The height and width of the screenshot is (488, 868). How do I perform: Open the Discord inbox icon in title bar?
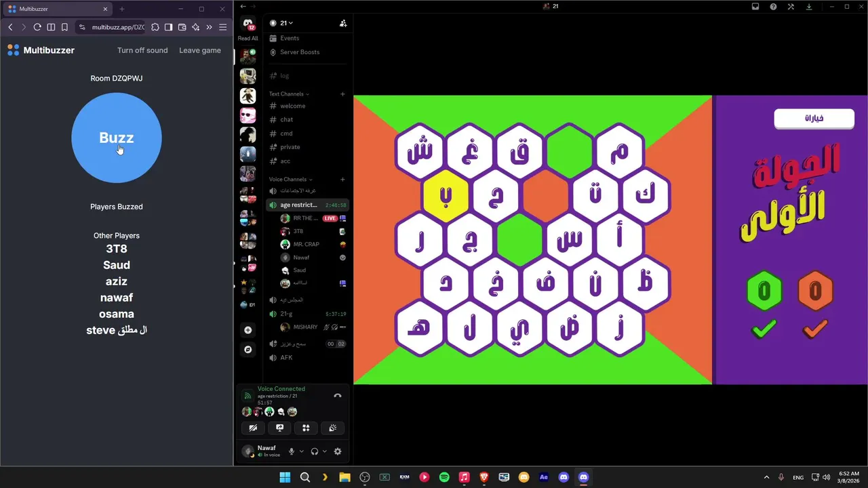coord(755,7)
